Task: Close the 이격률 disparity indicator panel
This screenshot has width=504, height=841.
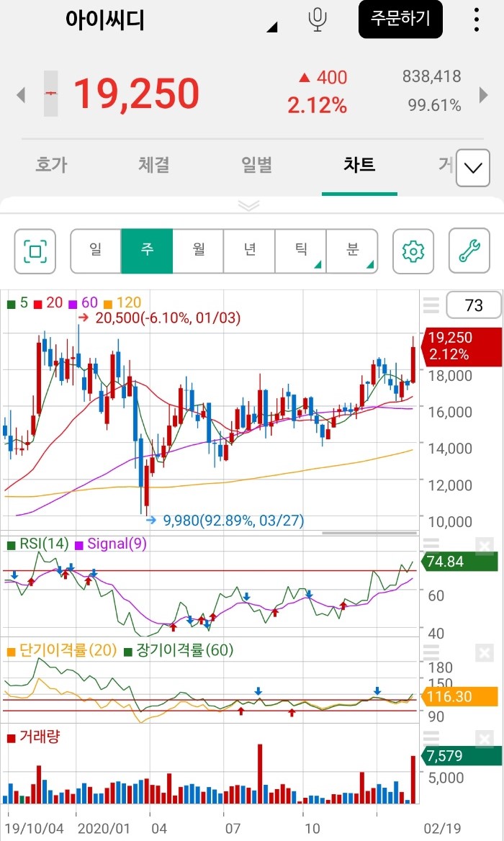Action: [484, 653]
